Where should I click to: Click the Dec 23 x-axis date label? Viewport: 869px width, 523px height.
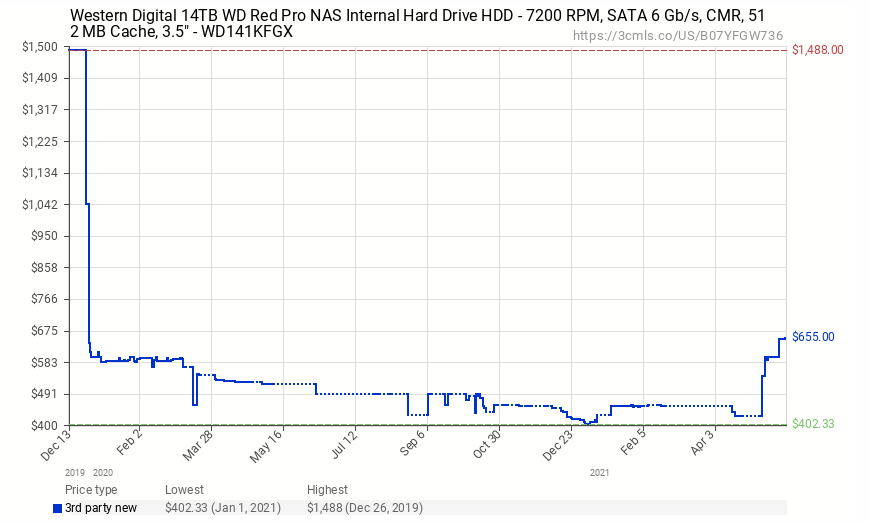(x=559, y=445)
